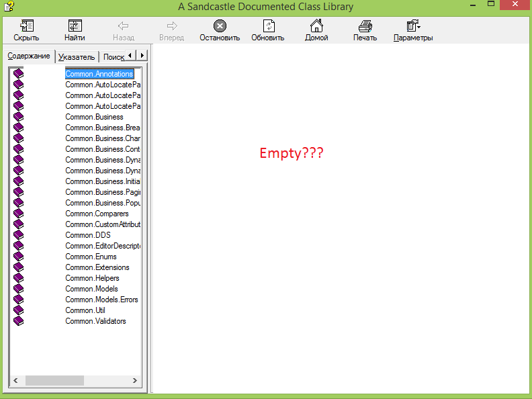Viewport: 532px width, 399px height.
Task: Click the book icon beside Common.Helpers
Action: tap(18, 278)
